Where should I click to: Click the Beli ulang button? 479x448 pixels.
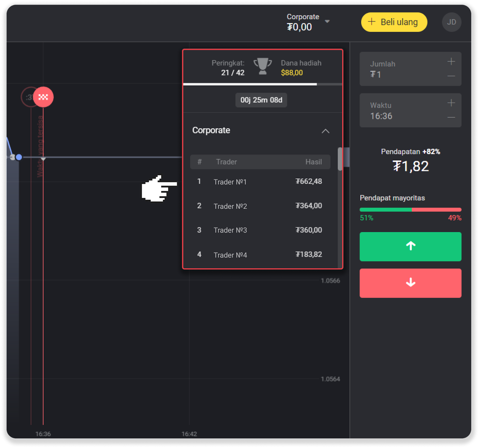tap(394, 22)
